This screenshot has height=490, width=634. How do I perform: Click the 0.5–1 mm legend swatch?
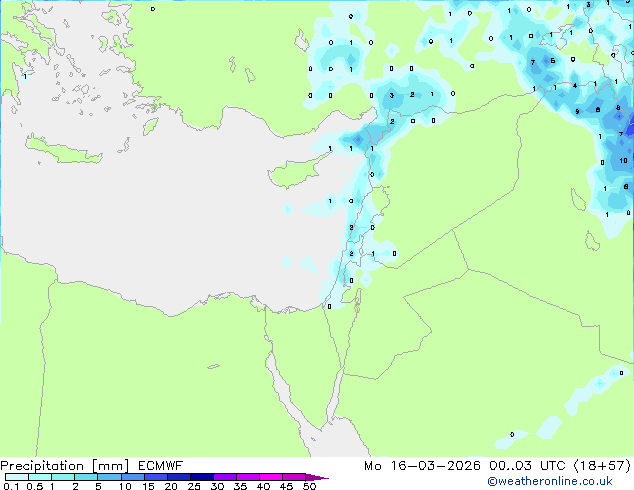[x=40, y=477]
